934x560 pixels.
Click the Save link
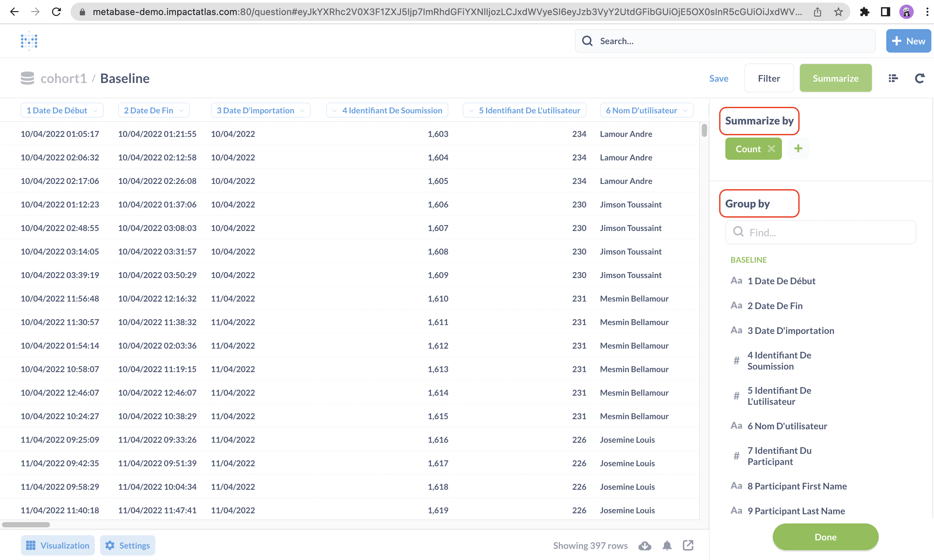pyautogui.click(x=718, y=78)
